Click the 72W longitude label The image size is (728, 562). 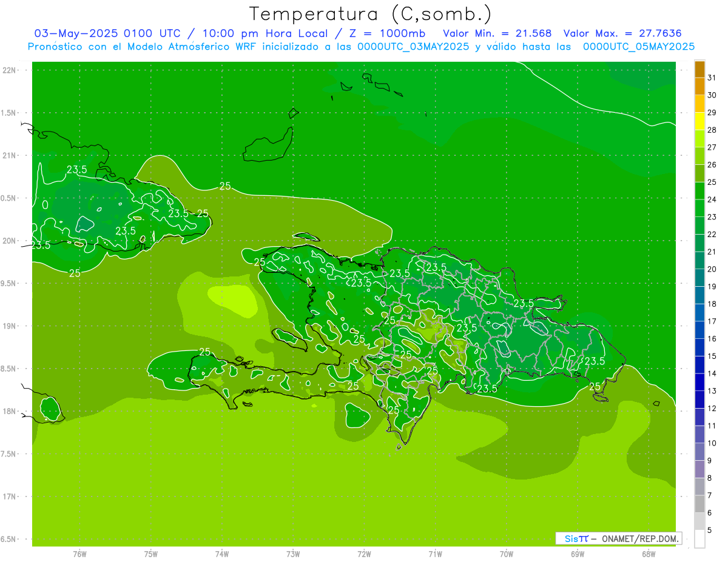click(364, 554)
